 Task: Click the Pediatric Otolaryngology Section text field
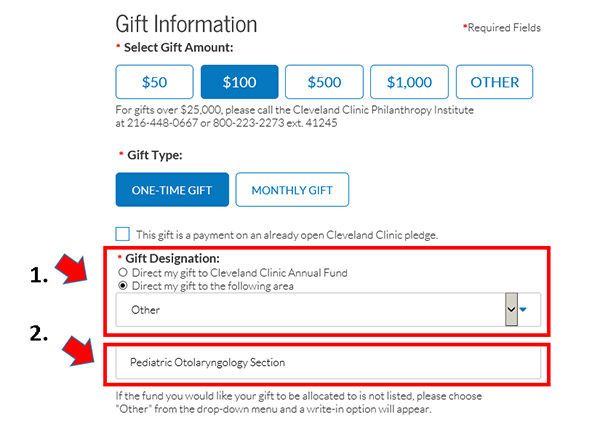324,362
